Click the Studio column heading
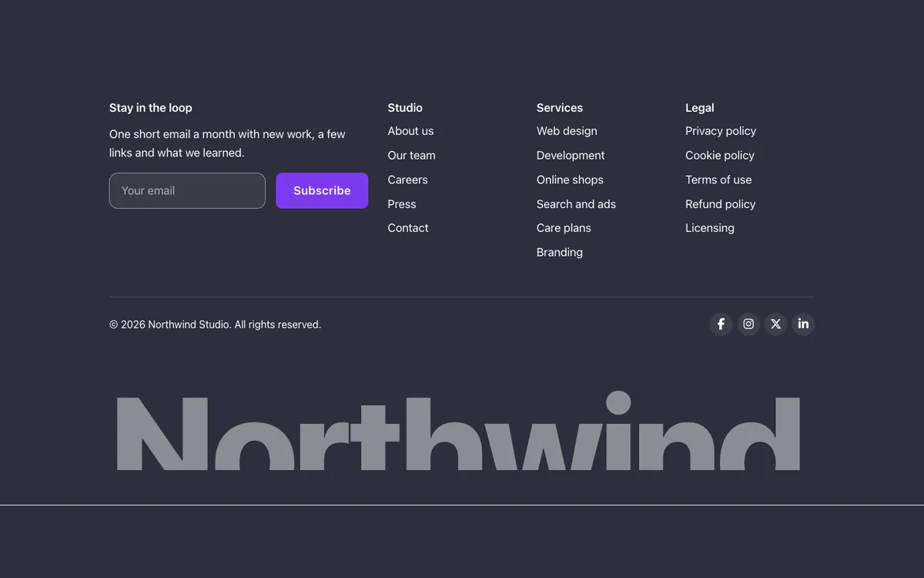The image size is (924, 578). pyautogui.click(x=405, y=108)
